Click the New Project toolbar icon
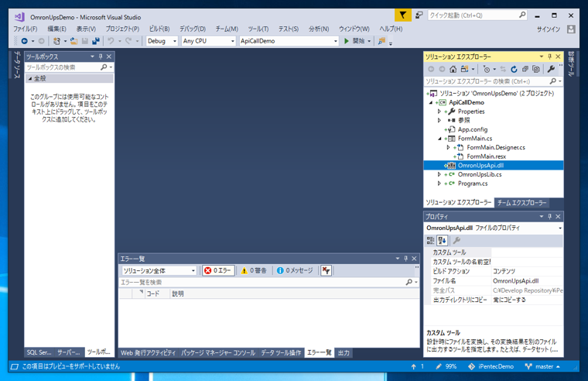The width and height of the screenshot is (588, 381). (56, 41)
